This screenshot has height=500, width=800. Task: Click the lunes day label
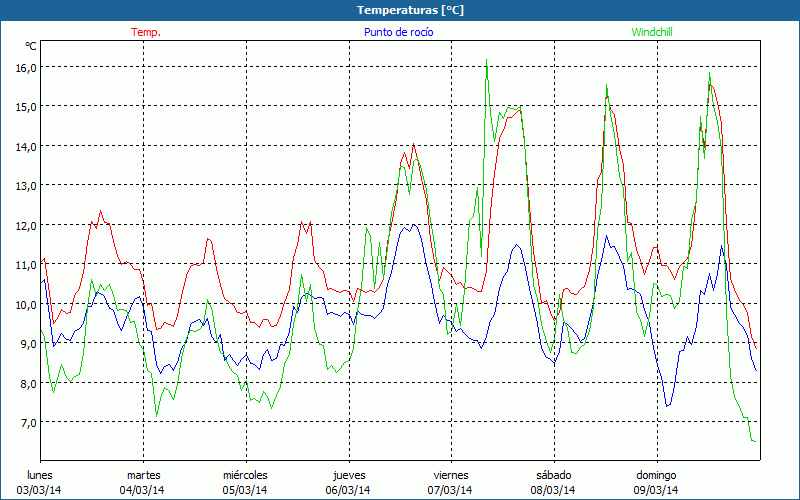(39, 475)
